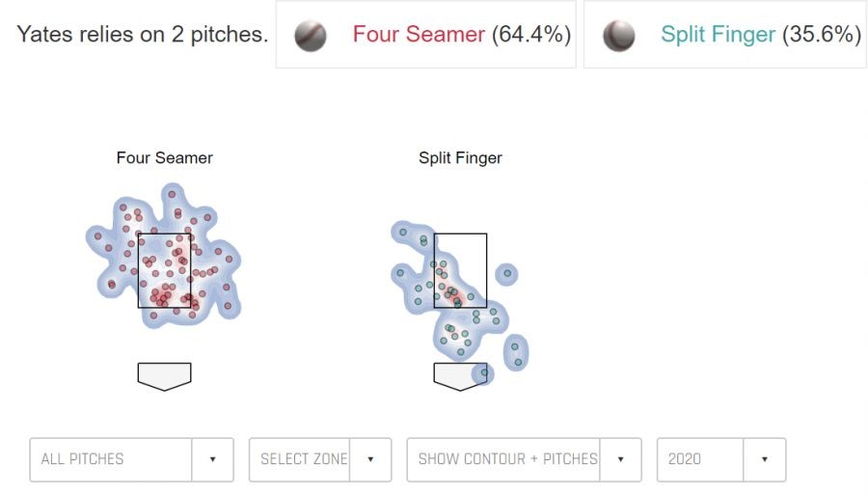Click the Four Seamer strike zone box
The width and height of the screenshot is (868, 495).
coord(165,270)
